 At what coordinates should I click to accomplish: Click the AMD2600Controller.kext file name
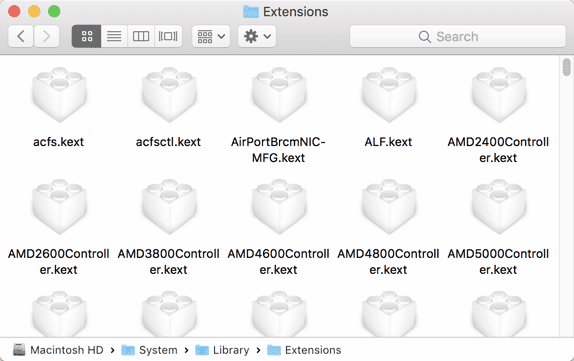[59, 262]
